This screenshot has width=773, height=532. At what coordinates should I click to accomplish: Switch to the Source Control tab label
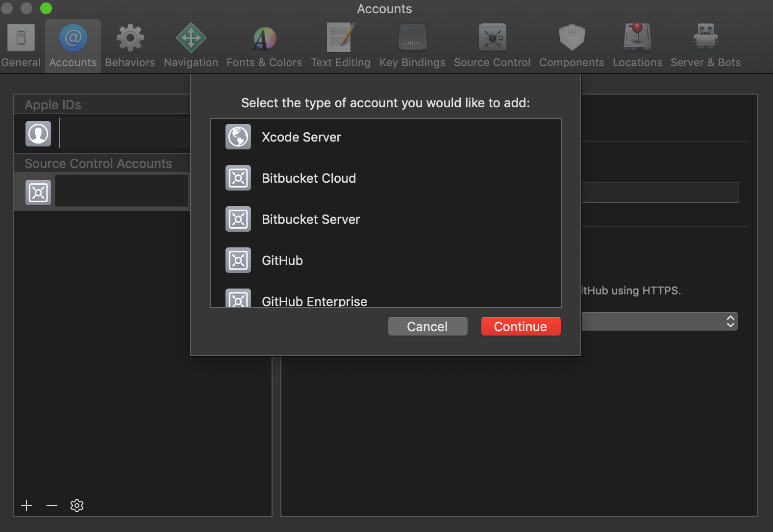pos(492,63)
